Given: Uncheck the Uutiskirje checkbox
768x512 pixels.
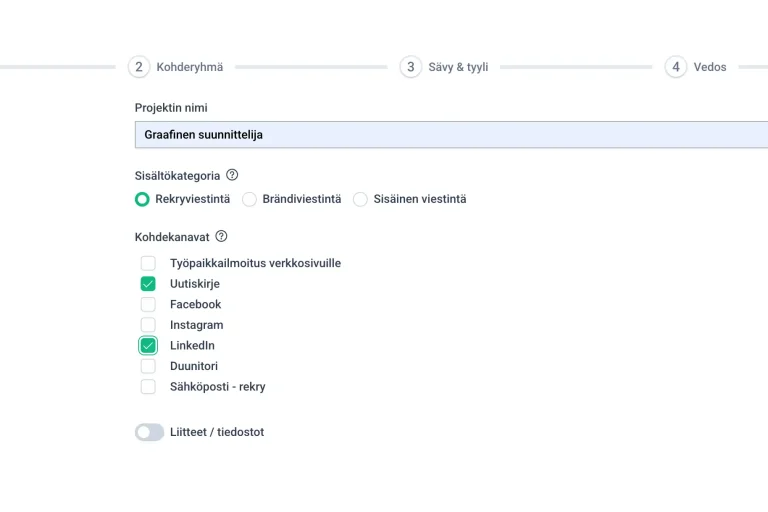Looking at the screenshot, I should (x=148, y=284).
